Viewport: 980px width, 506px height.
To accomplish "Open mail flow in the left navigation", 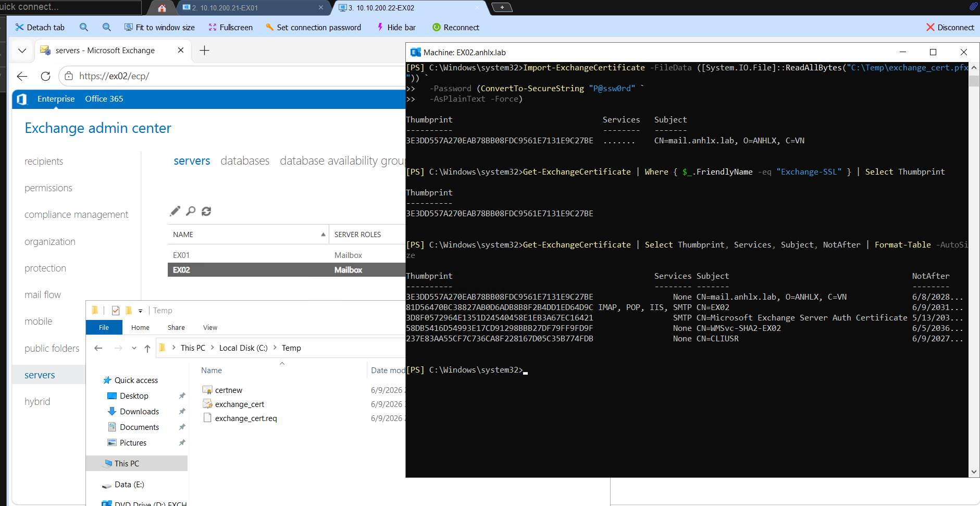I will pos(43,295).
